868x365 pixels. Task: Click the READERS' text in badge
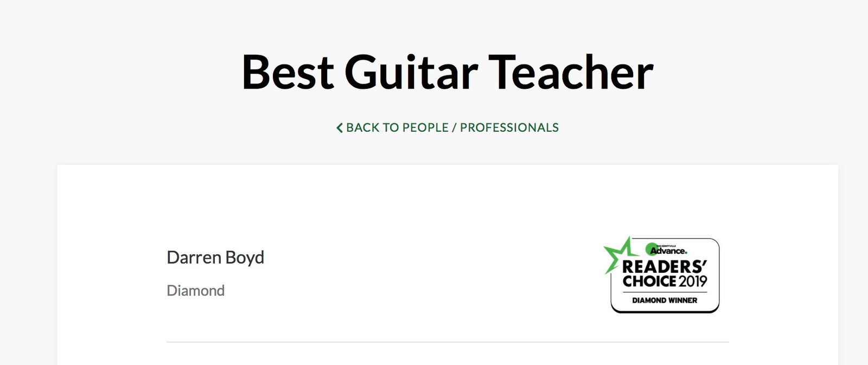pyautogui.click(x=664, y=267)
